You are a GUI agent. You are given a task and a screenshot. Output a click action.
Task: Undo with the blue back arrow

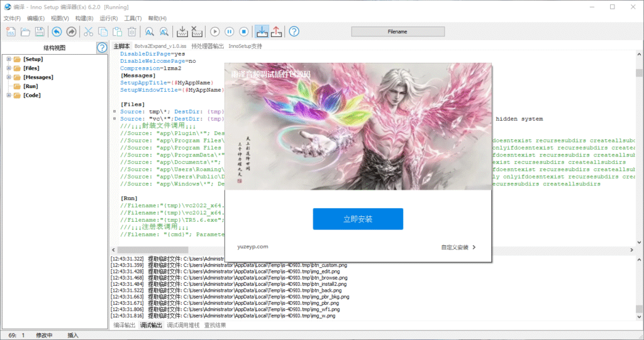[57, 31]
